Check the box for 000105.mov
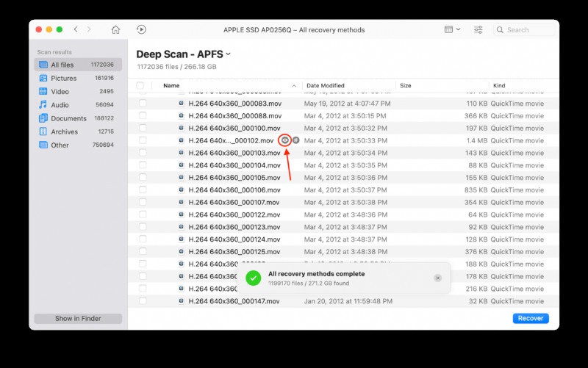The image size is (588, 368). coord(143,177)
